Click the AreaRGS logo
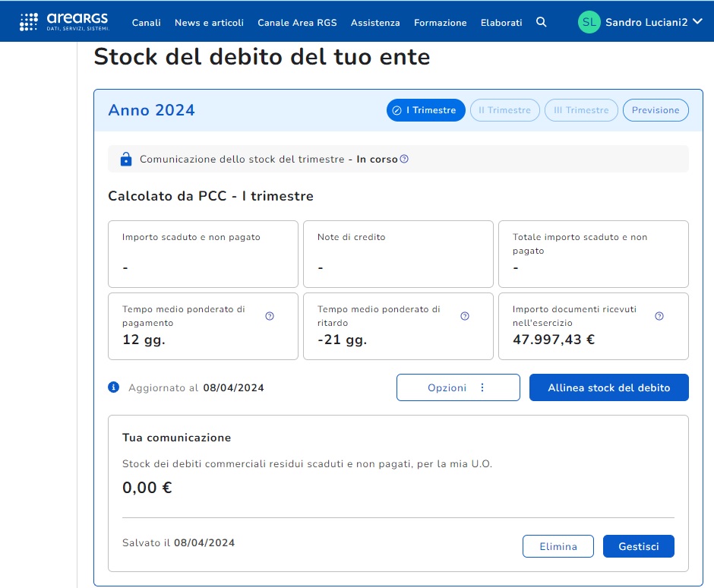Image resolution: width=714 pixels, height=588 pixels. tap(64, 22)
